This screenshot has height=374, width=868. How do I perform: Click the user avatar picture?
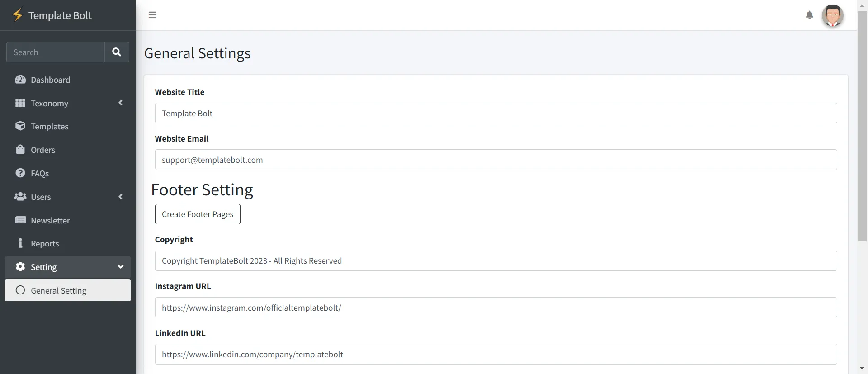pyautogui.click(x=832, y=16)
